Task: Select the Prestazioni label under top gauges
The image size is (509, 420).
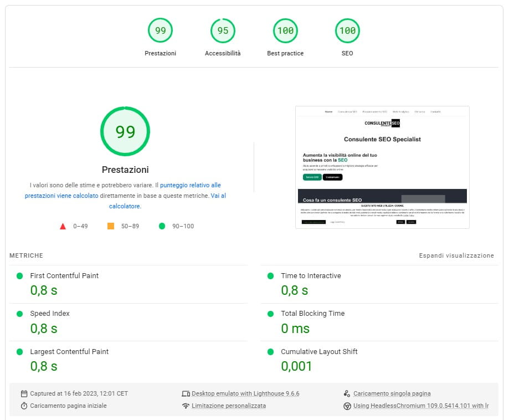Action: click(161, 53)
